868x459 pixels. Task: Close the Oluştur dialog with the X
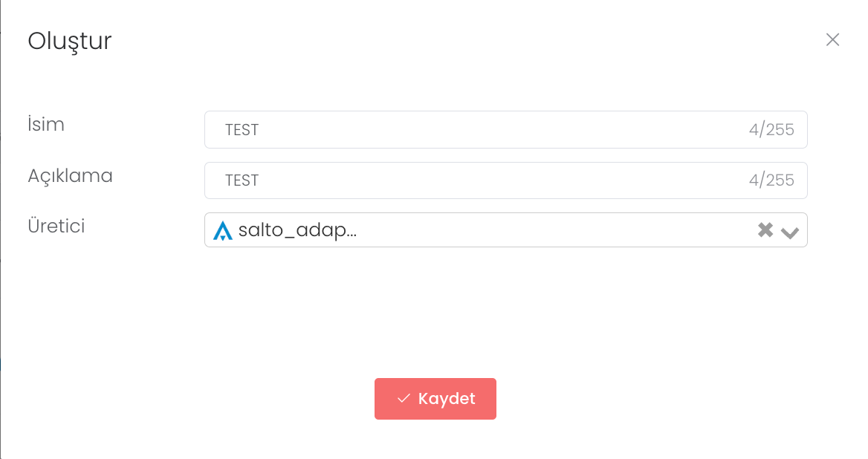coord(832,40)
